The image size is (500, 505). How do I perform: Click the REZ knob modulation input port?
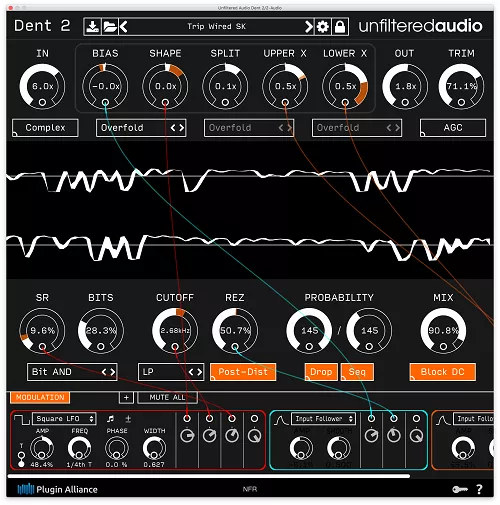(235, 346)
